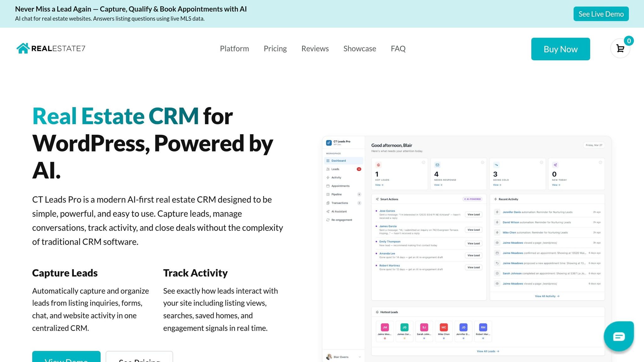Click the reply arrow icon beside proposed appointment activity
The height and width of the screenshot is (362, 644).
[497, 263]
